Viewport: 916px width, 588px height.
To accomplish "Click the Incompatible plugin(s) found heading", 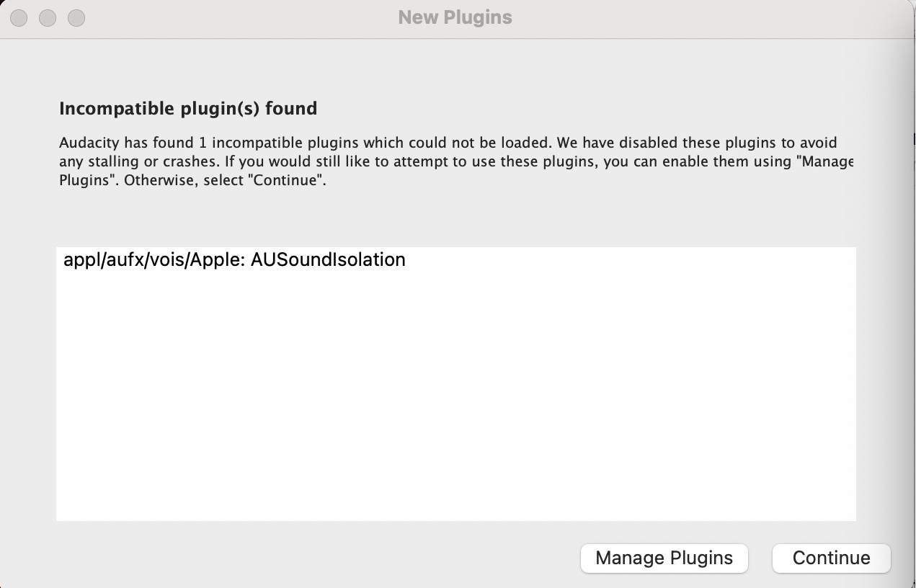I will click(x=188, y=109).
